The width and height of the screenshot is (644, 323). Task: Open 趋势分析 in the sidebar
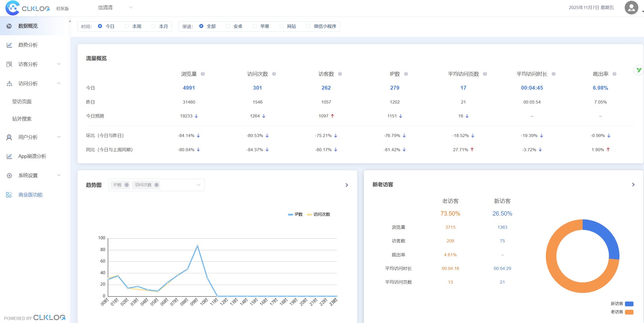click(x=28, y=45)
